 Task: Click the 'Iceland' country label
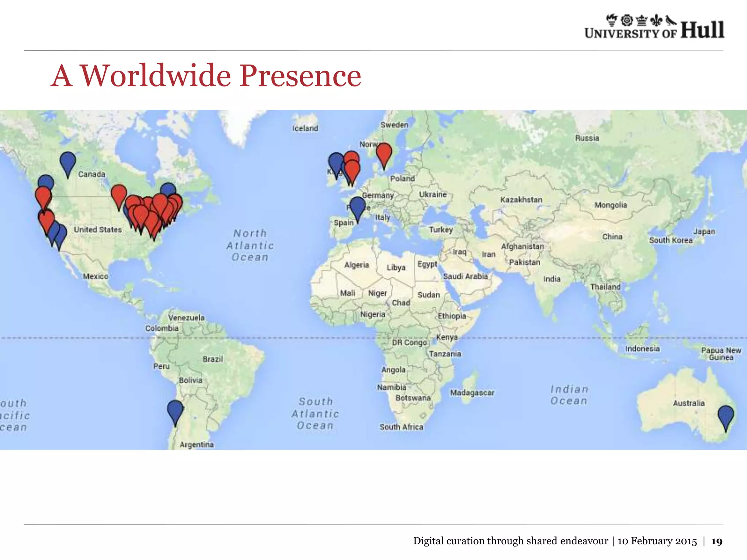(305, 128)
